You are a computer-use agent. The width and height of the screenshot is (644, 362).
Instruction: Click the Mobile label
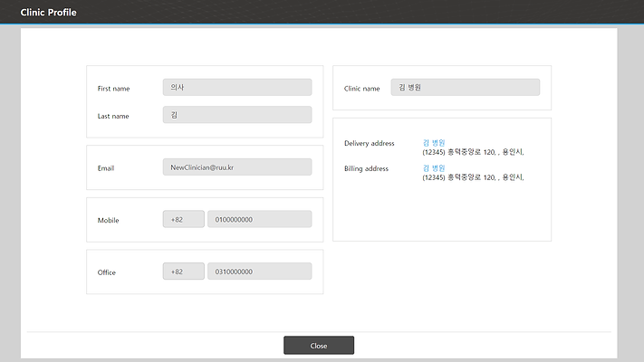[x=109, y=221]
